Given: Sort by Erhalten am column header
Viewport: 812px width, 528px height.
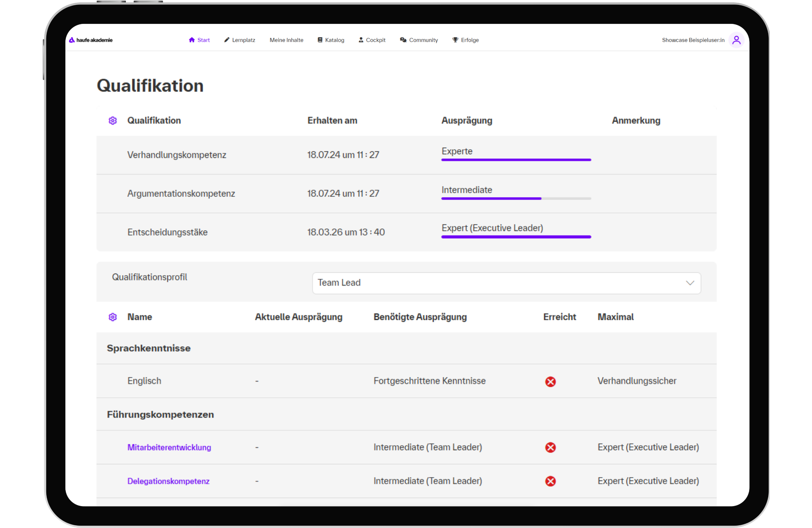Looking at the screenshot, I should pyautogui.click(x=332, y=121).
